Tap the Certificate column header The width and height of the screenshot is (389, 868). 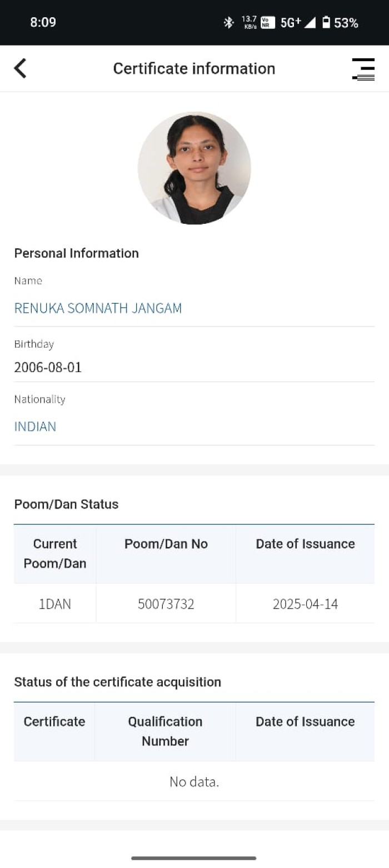tap(54, 721)
